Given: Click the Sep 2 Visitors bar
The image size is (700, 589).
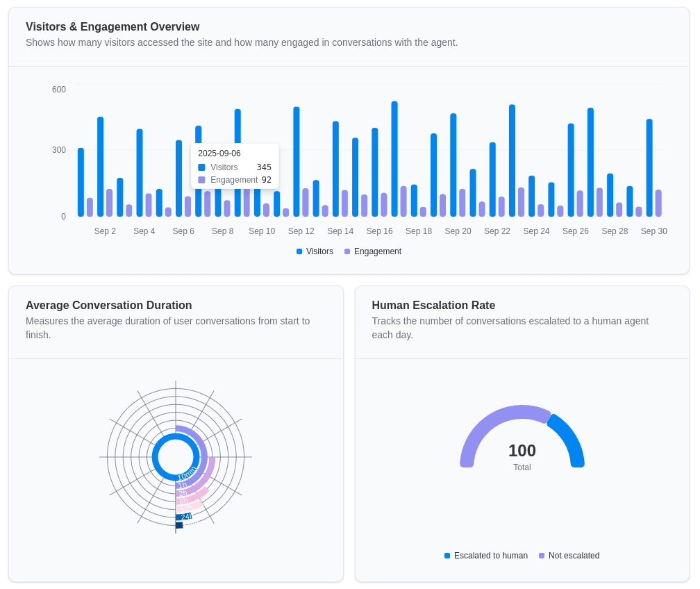Looking at the screenshot, I should click(101, 167).
